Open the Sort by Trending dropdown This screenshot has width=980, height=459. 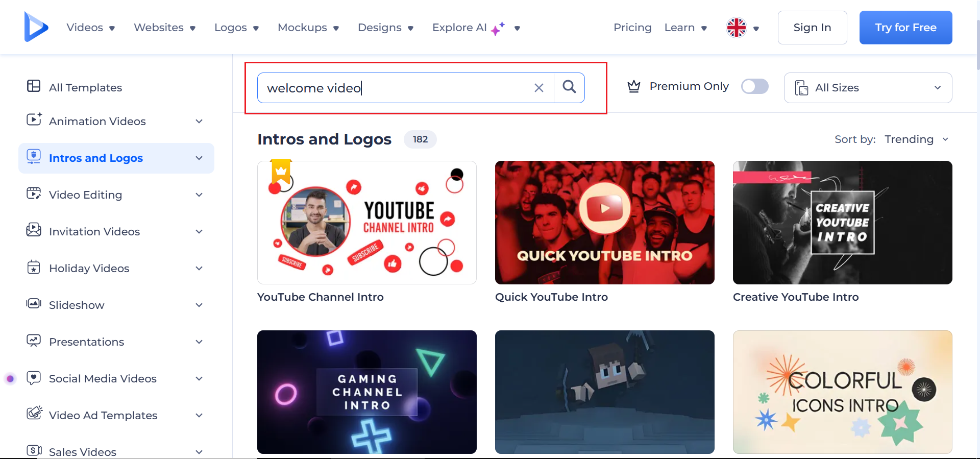tap(916, 139)
